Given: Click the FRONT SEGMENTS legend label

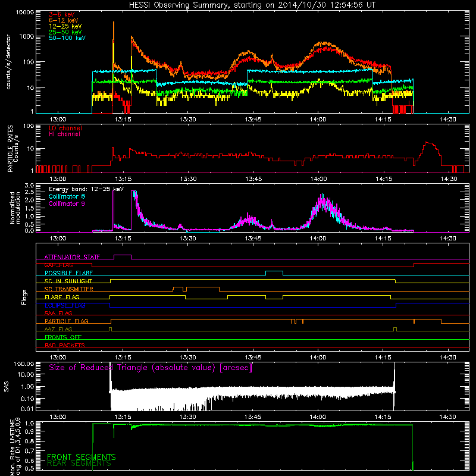Looking at the screenshot, I should coord(82,457).
